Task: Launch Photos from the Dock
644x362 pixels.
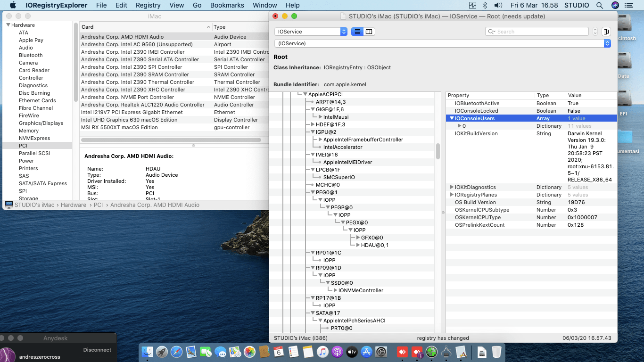Action: [250, 352]
